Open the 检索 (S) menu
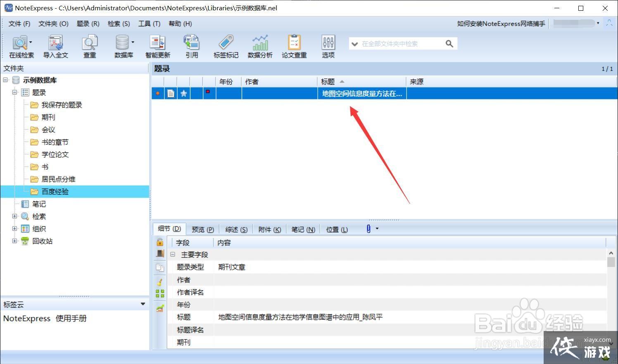The width and height of the screenshot is (618, 364). click(x=119, y=24)
